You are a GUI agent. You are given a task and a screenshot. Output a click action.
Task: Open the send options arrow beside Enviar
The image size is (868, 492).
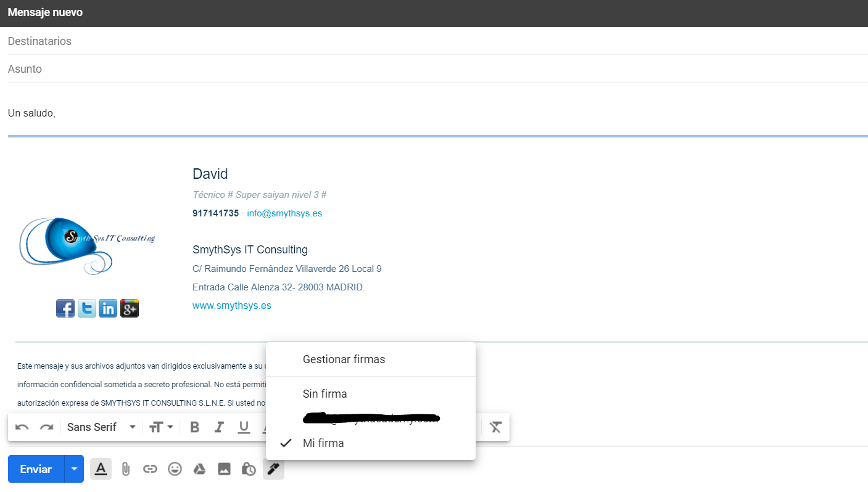point(74,469)
